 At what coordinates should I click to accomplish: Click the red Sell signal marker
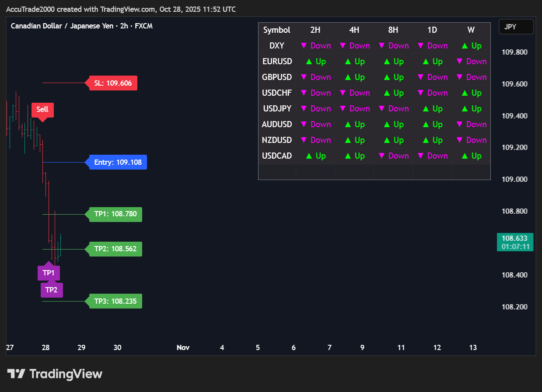pos(42,110)
